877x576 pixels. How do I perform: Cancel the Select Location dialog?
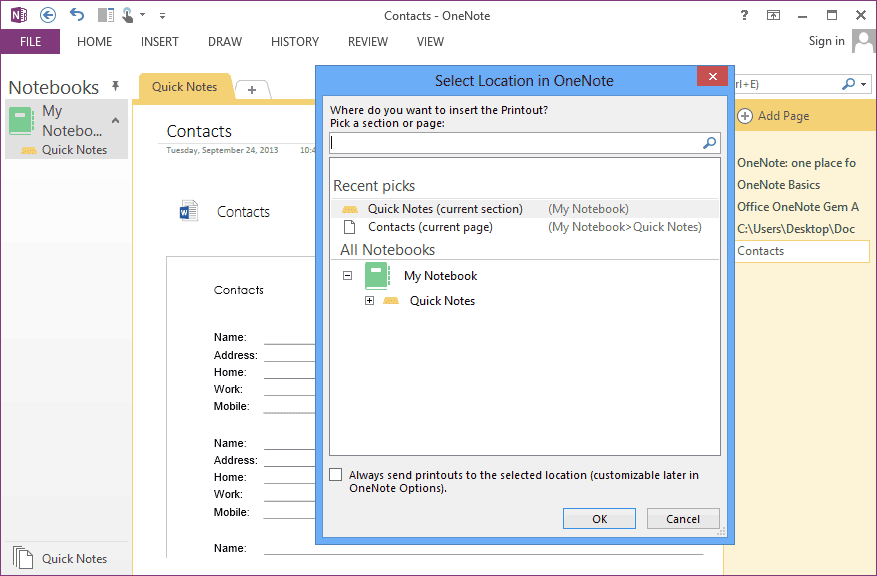pyautogui.click(x=683, y=518)
